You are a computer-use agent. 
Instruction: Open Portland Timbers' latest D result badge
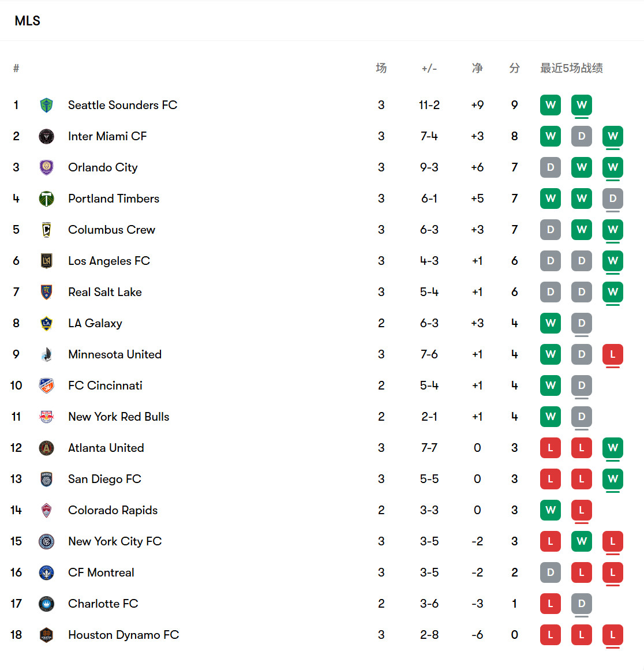(612, 199)
